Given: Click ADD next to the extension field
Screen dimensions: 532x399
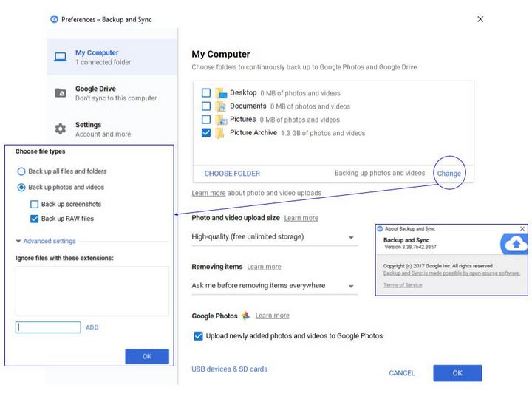Looking at the screenshot, I should click(x=92, y=327).
